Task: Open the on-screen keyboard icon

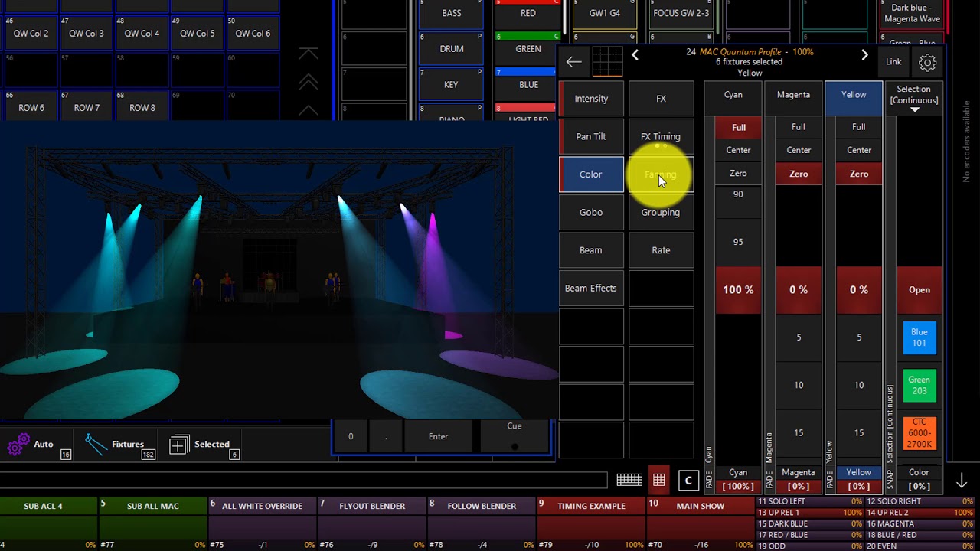Action: (x=629, y=480)
